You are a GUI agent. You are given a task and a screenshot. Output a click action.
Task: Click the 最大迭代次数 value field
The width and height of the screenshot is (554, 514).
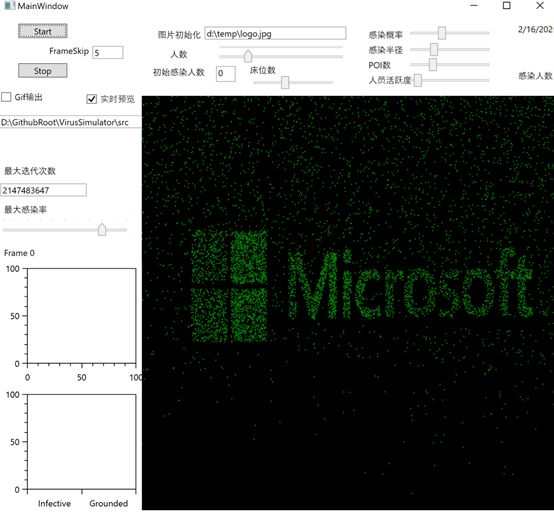point(43,190)
